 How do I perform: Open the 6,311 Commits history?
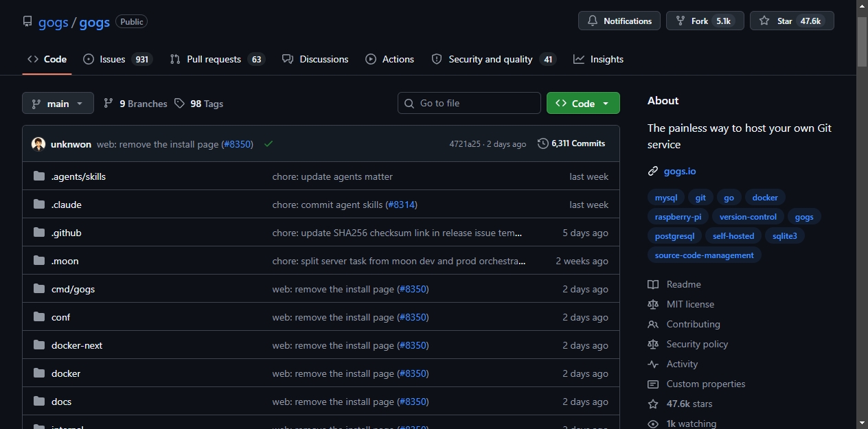(x=571, y=143)
